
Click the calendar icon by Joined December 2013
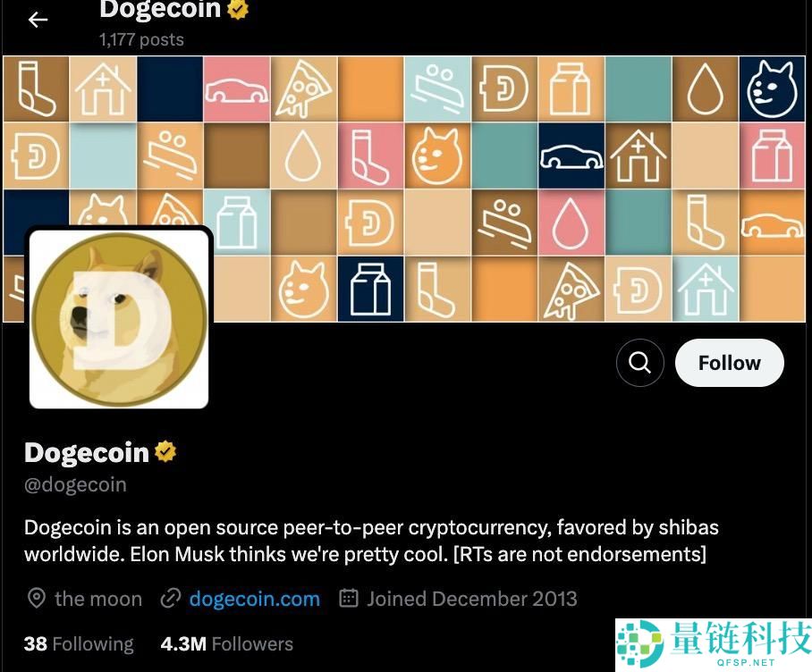pyautogui.click(x=349, y=598)
